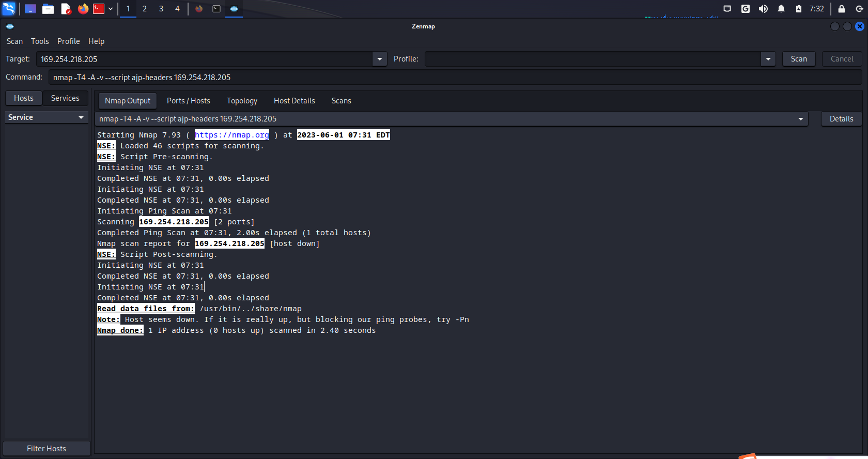Switch to the Scans tab
The width and height of the screenshot is (868, 459).
(x=342, y=101)
